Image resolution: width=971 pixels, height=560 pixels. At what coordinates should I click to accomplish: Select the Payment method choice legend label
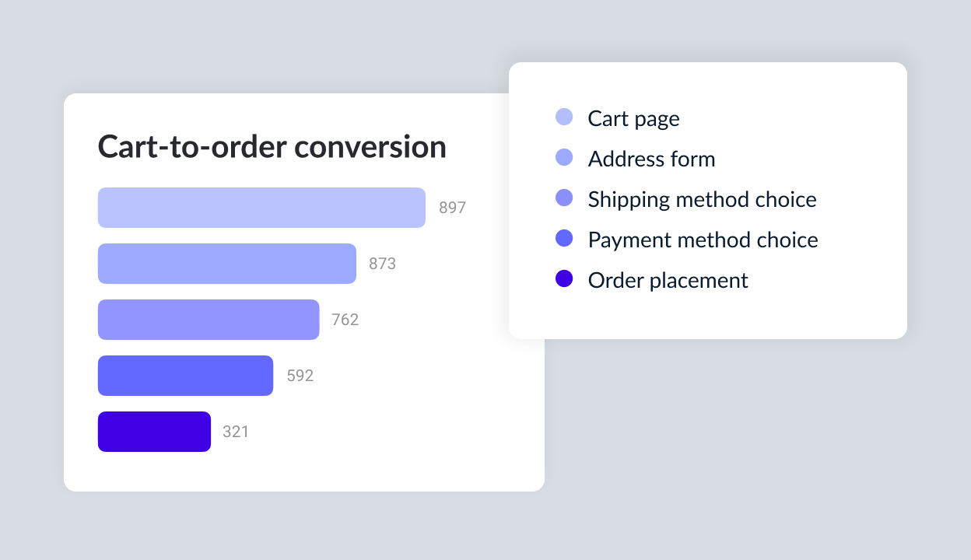703,240
